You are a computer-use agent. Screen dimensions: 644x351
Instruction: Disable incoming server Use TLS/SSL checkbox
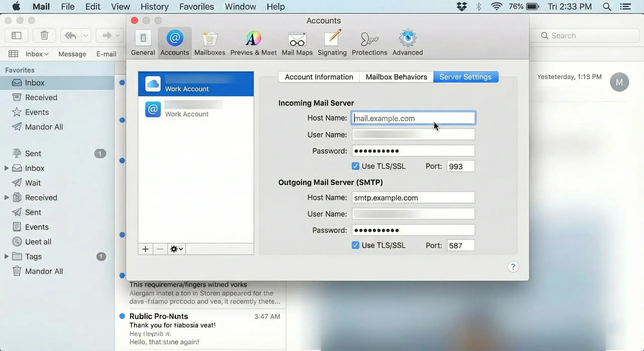pos(355,166)
